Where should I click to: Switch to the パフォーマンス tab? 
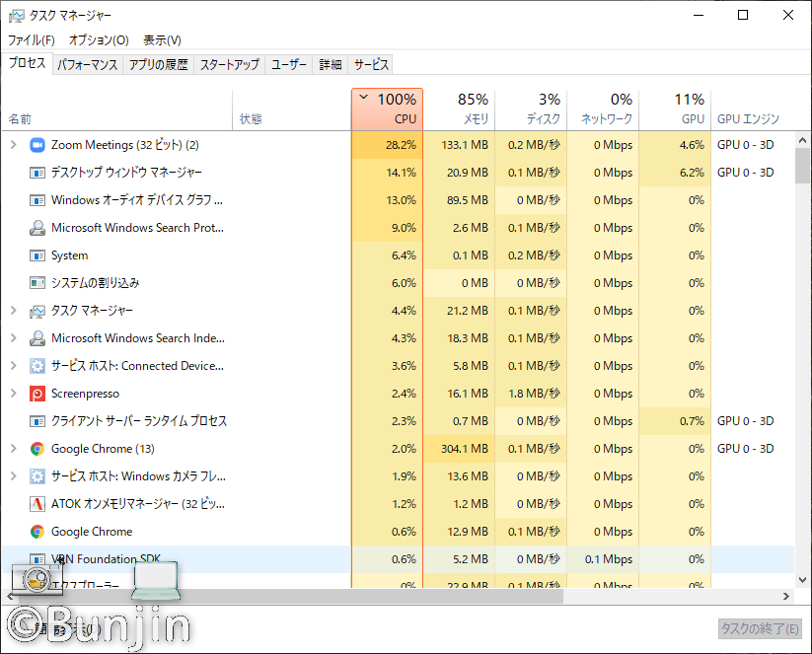coord(88,65)
